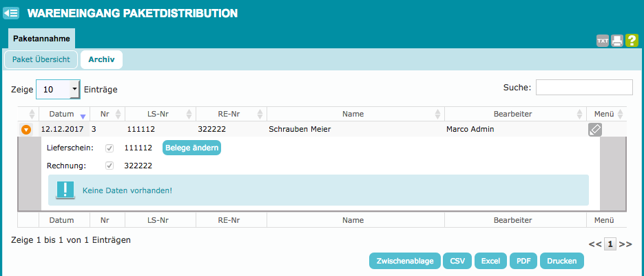This screenshot has height=276, width=644.
Task: Click the Excel export button
Action: point(490,261)
